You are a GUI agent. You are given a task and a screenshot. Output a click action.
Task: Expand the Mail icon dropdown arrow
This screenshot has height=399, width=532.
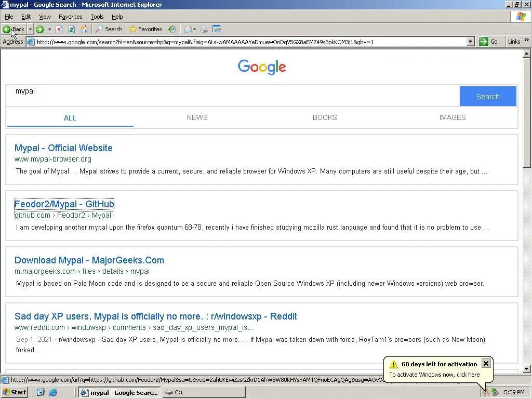tap(194, 29)
